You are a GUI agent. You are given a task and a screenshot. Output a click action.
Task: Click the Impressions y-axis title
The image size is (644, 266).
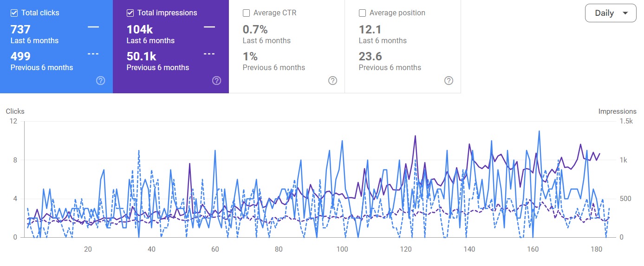coord(617,111)
